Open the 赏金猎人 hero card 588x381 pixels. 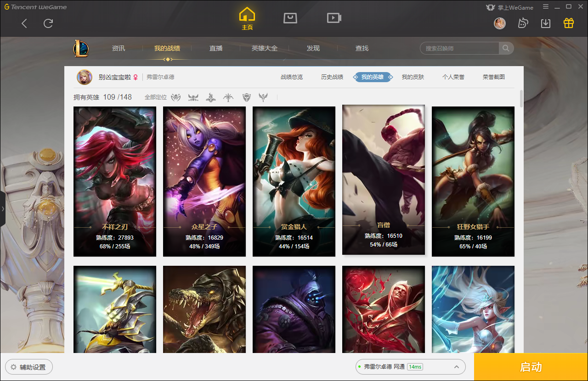click(294, 182)
